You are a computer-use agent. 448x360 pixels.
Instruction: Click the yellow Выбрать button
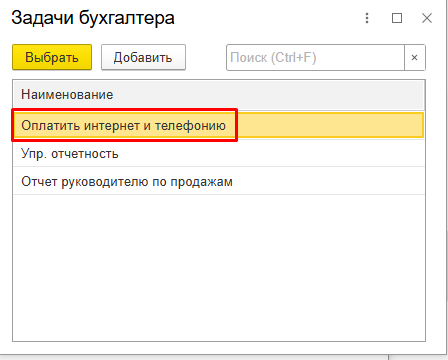click(x=52, y=57)
